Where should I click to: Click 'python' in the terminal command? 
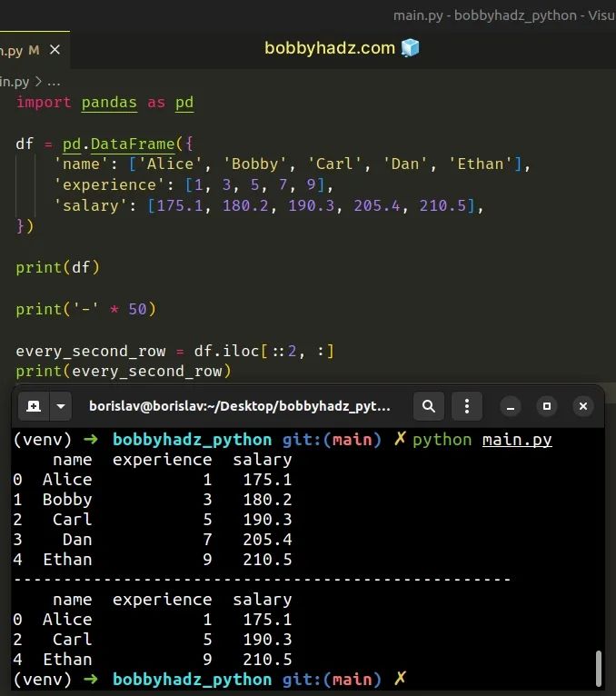pos(442,440)
